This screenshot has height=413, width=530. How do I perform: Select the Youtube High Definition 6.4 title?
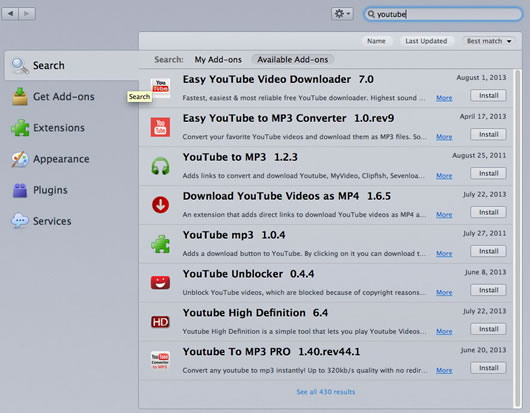coord(255,313)
